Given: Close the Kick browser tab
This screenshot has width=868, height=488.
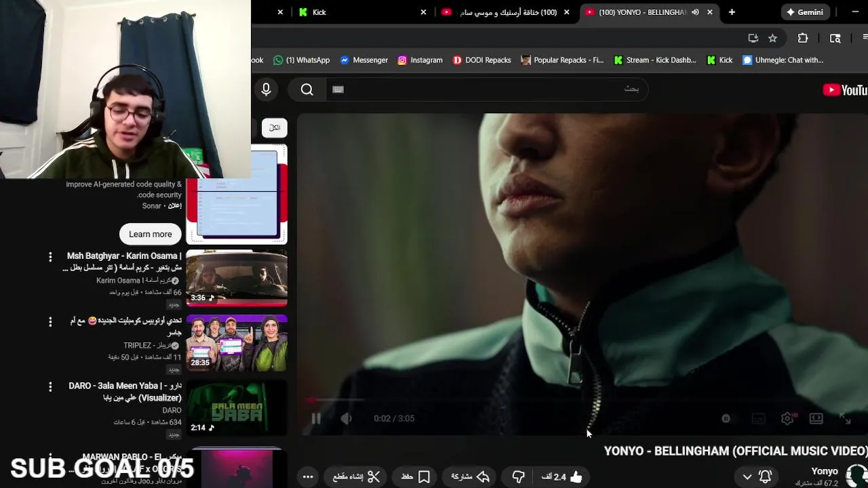Looking at the screenshot, I should [x=423, y=12].
